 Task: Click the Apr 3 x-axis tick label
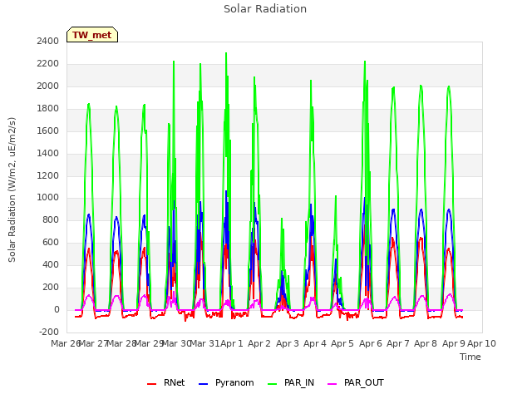[x=287, y=343]
